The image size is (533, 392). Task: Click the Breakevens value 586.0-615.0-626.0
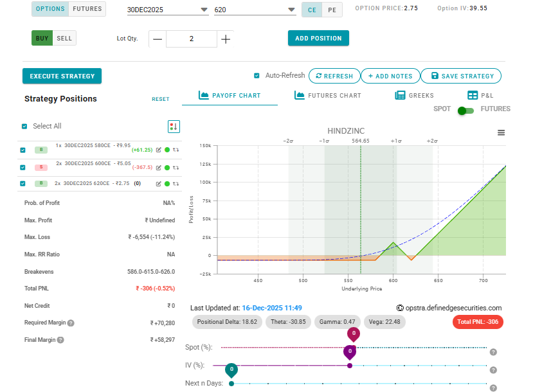pos(151,272)
